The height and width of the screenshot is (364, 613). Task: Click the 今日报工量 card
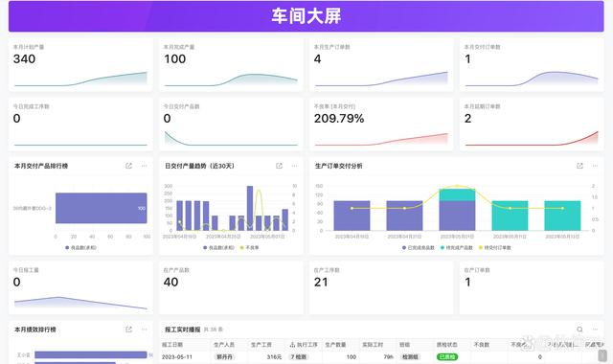click(80, 287)
